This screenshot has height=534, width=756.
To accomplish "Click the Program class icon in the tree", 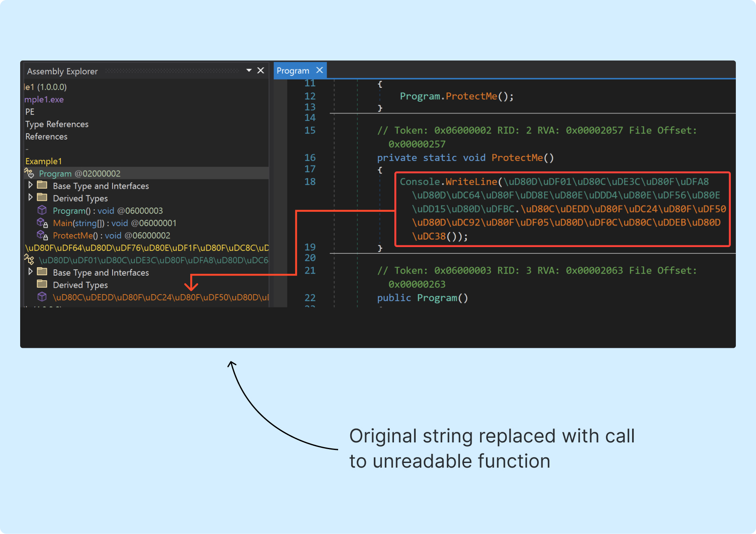I will pyautogui.click(x=29, y=173).
